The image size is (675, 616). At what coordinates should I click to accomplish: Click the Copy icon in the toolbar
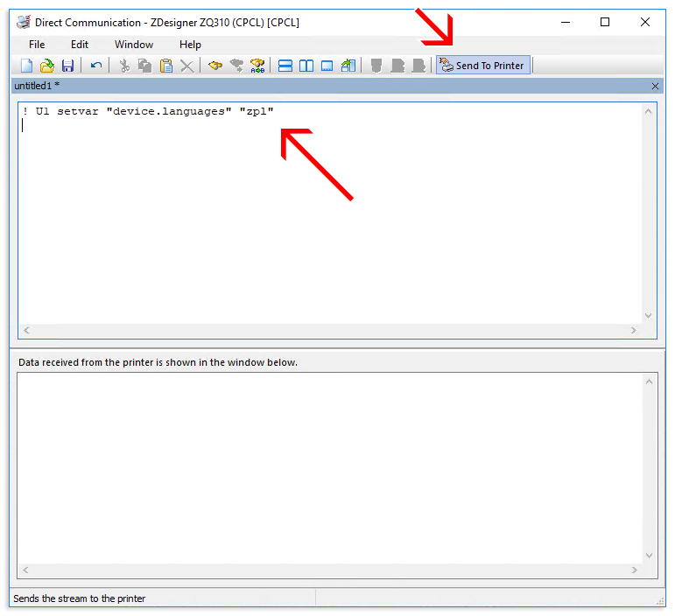pos(145,66)
